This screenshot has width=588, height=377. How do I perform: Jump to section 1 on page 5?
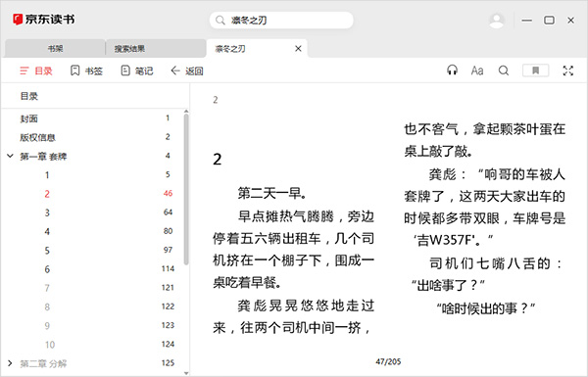pyautogui.click(x=95, y=174)
